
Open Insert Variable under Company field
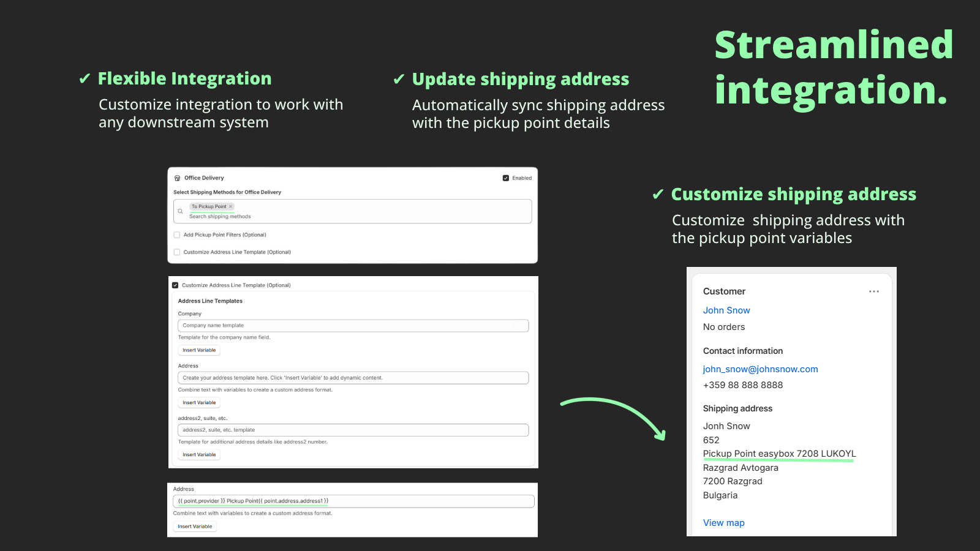tap(199, 350)
